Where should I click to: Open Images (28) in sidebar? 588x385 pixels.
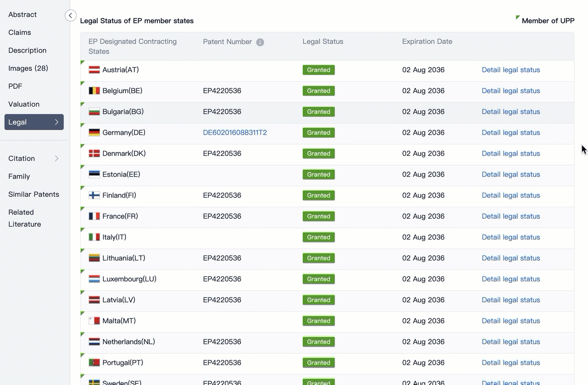point(28,68)
